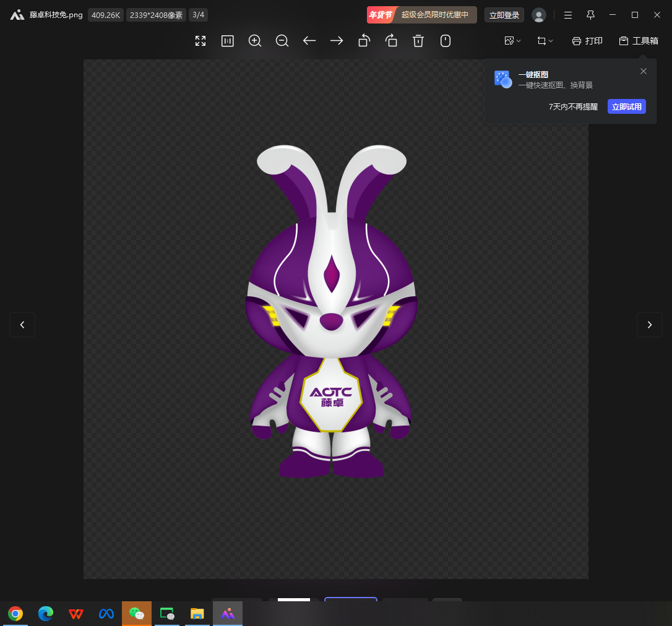Go to previous image using toolbar left arrow
Screen dimensions: 672x626
pyautogui.click(x=309, y=41)
